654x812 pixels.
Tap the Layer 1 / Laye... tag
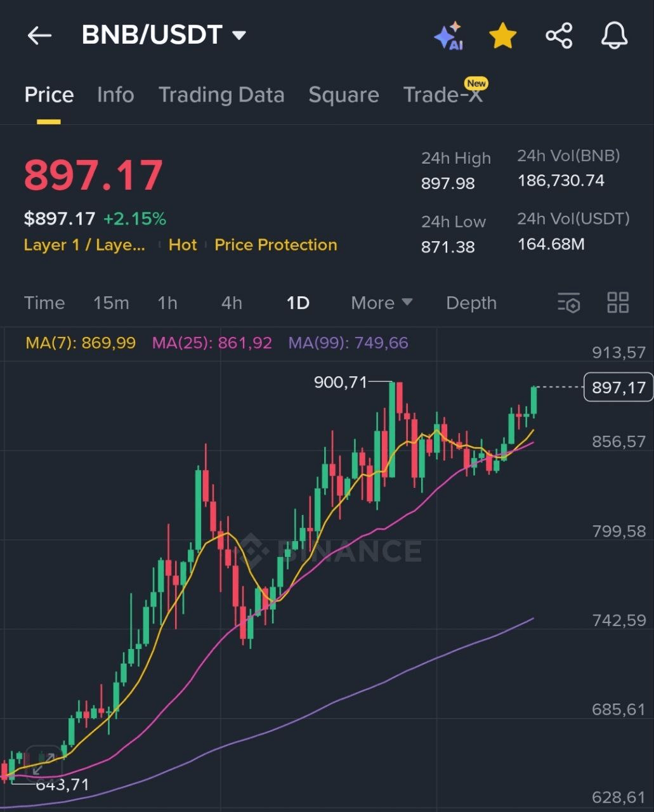point(84,245)
